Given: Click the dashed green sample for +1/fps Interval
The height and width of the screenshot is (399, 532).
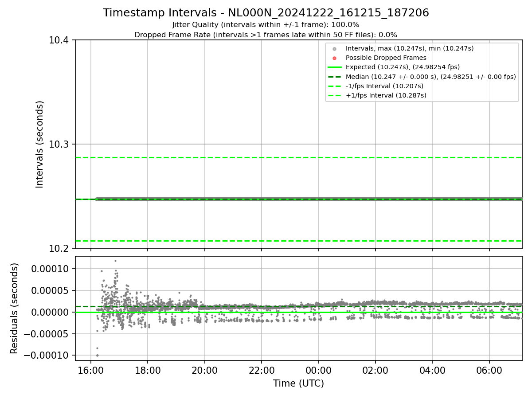Looking at the screenshot, I should click(x=335, y=95).
